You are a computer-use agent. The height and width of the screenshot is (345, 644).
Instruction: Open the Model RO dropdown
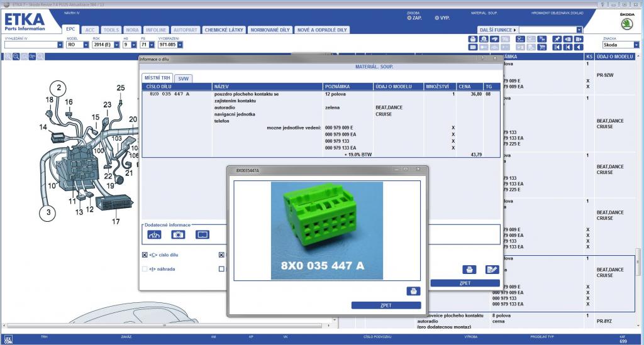86,45
